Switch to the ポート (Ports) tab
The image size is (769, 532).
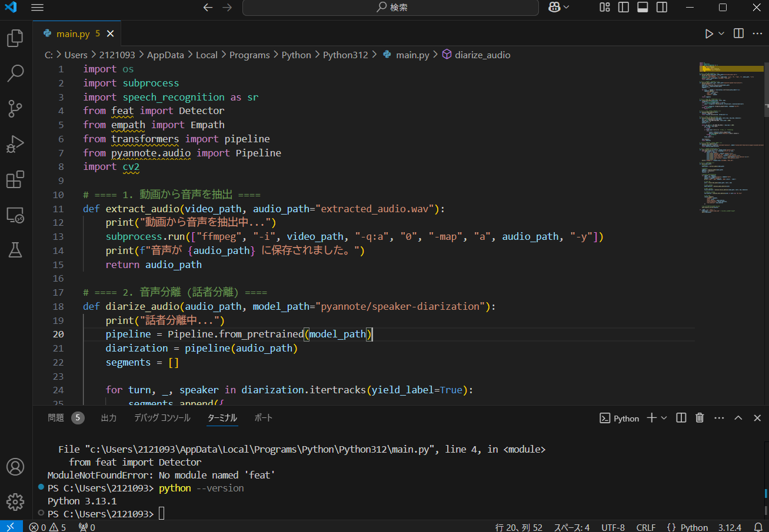point(264,418)
